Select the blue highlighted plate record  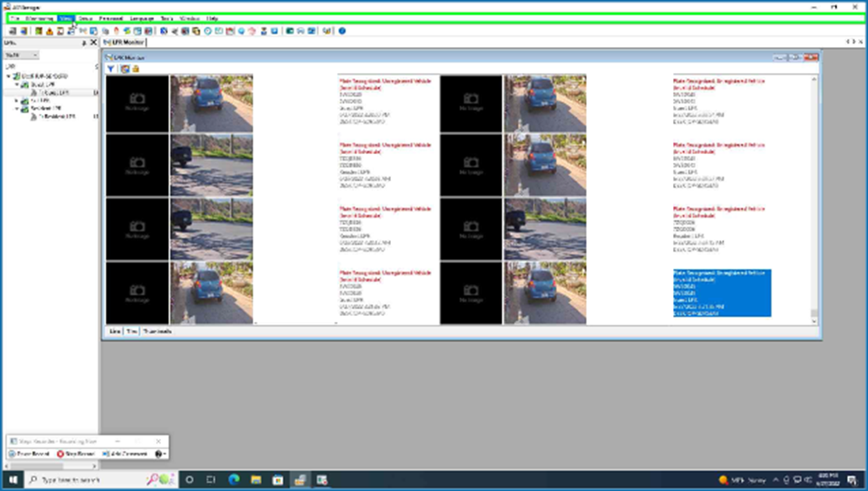pos(721,293)
